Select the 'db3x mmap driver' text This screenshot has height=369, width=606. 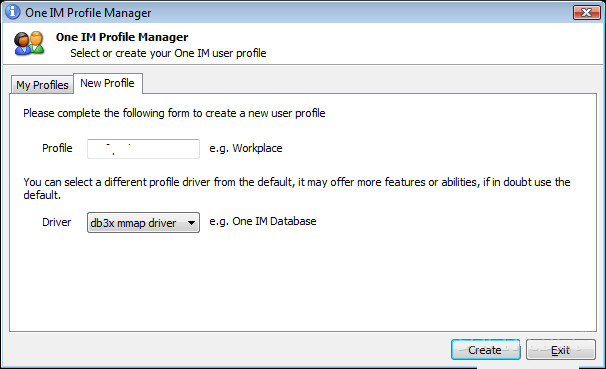133,223
